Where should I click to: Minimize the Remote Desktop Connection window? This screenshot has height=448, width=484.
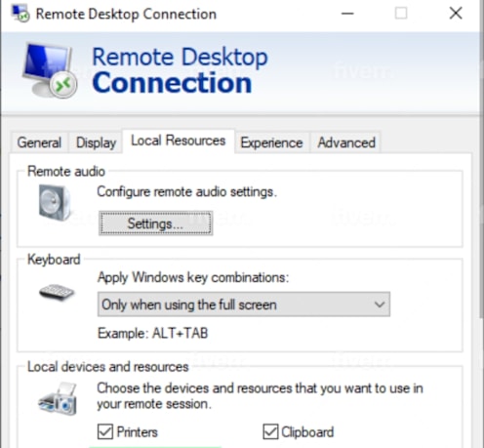coord(347,14)
